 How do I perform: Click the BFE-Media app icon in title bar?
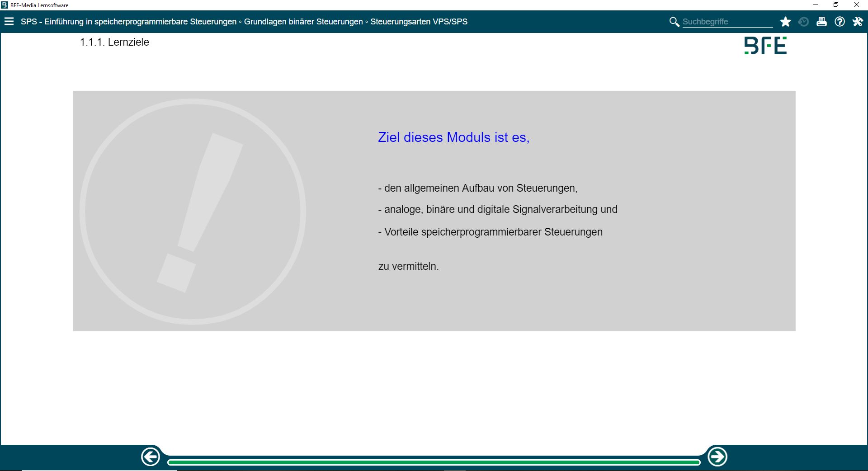(5, 5)
